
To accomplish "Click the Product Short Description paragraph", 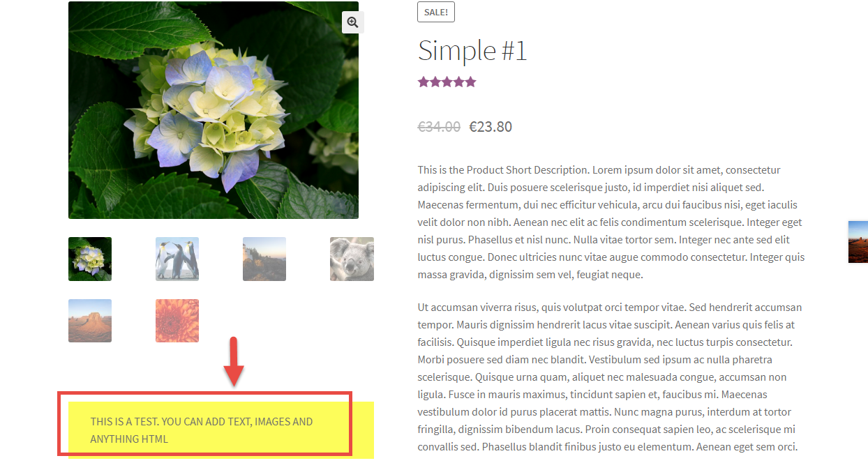I will 611,222.
